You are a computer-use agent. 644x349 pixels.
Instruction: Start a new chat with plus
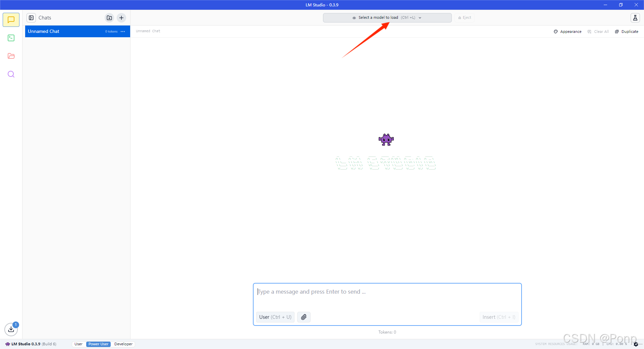tap(121, 18)
